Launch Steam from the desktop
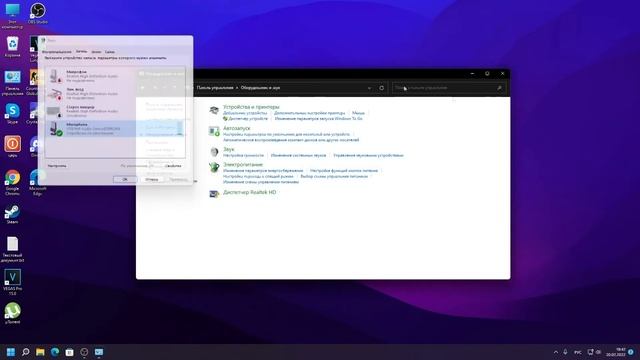 [x=12, y=214]
